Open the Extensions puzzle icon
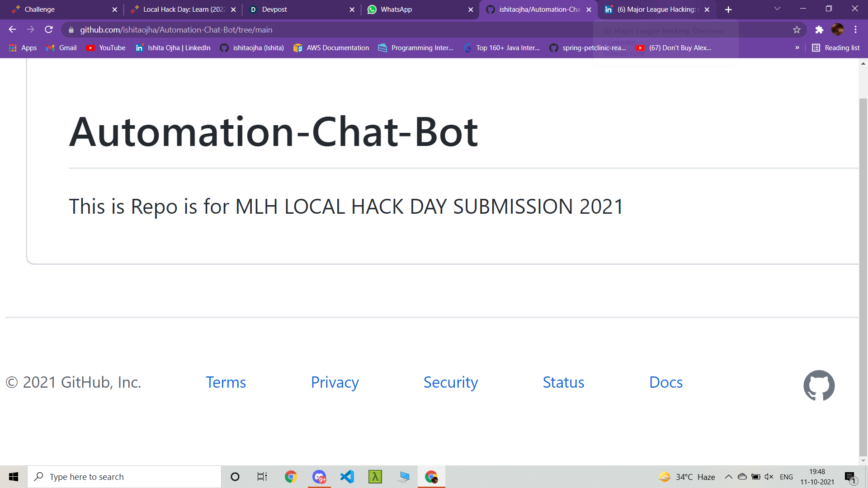Screen dimensions: 868x488 coord(819,30)
